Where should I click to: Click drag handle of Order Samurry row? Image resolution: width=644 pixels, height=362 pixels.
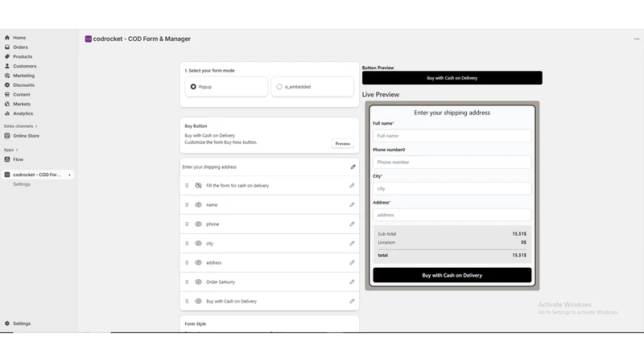click(187, 282)
